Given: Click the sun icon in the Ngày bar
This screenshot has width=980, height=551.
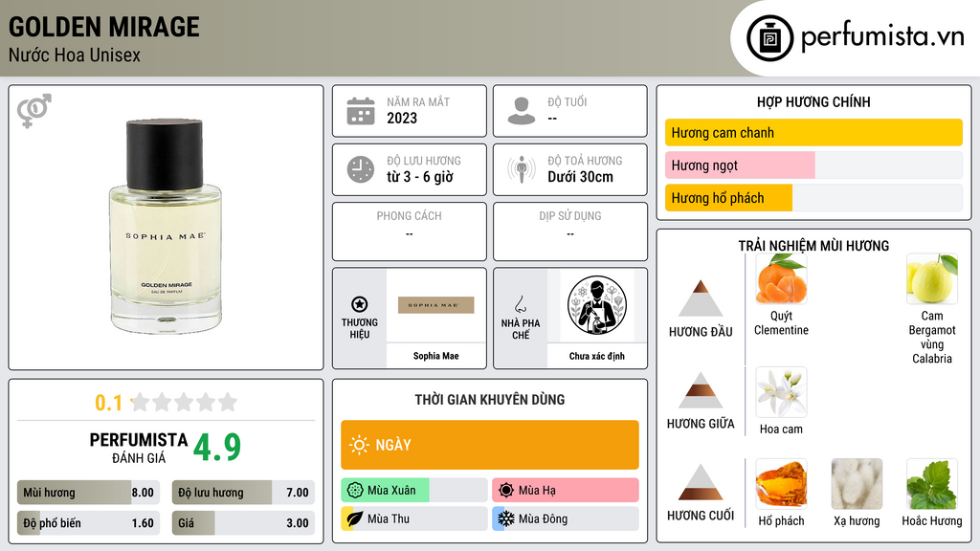Looking at the screenshot, I should [359, 445].
